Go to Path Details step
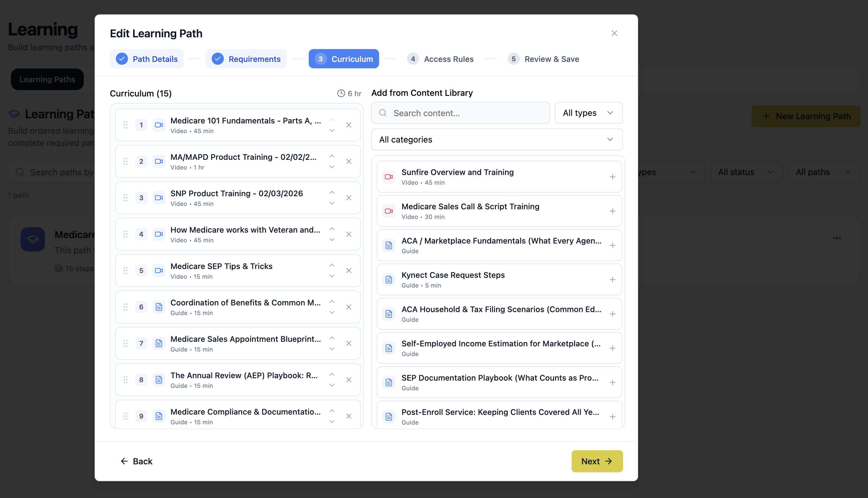Image resolution: width=868 pixels, height=498 pixels. (x=147, y=59)
